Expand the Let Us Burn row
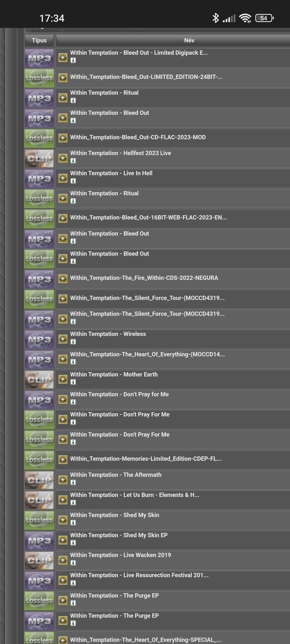290x644 pixels. pos(63,500)
